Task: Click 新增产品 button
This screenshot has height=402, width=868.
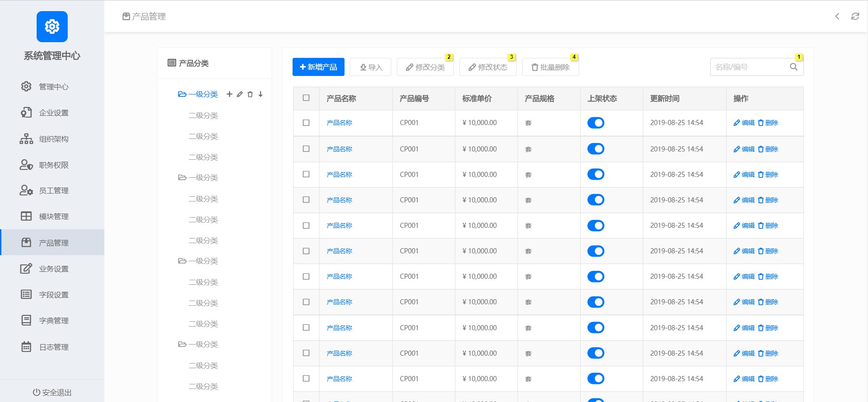Action: click(319, 67)
